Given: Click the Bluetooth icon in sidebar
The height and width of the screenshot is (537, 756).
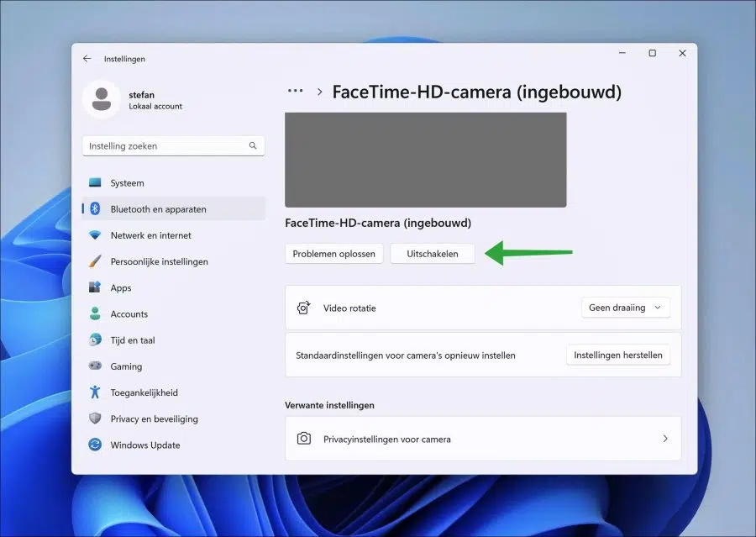Looking at the screenshot, I should [x=95, y=209].
